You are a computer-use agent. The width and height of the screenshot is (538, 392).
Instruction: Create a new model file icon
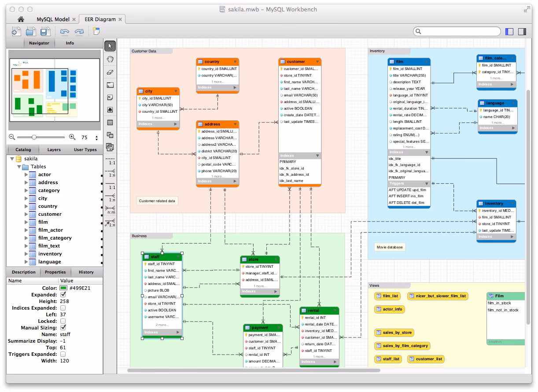pos(16,31)
